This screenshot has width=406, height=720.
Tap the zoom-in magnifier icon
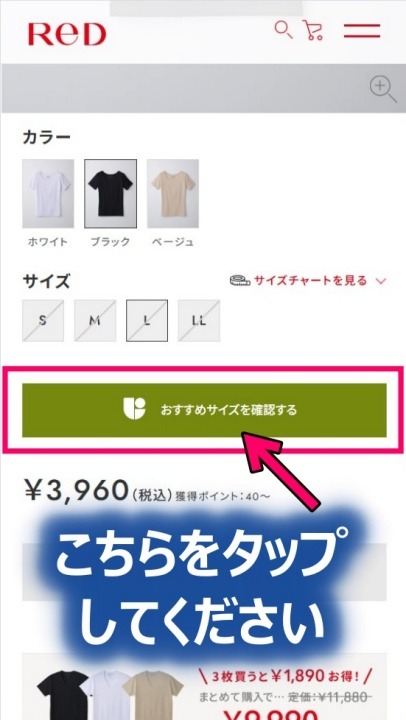pyautogui.click(x=383, y=89)
